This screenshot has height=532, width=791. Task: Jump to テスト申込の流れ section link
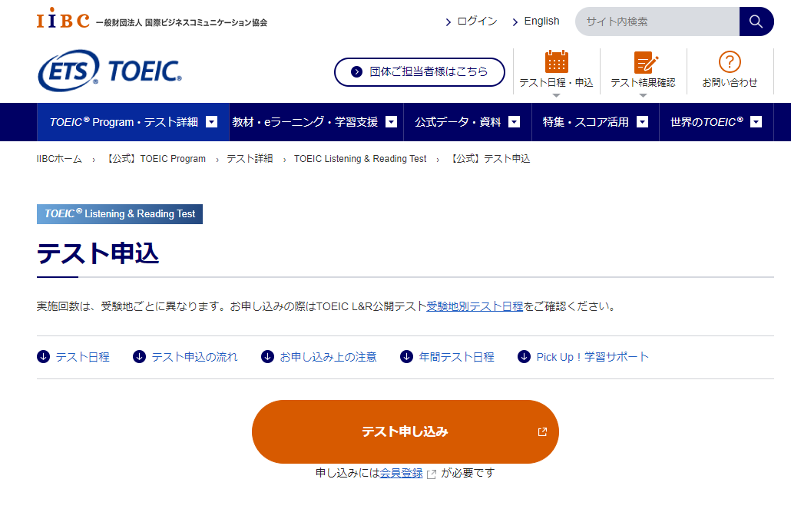click(195, 357)
